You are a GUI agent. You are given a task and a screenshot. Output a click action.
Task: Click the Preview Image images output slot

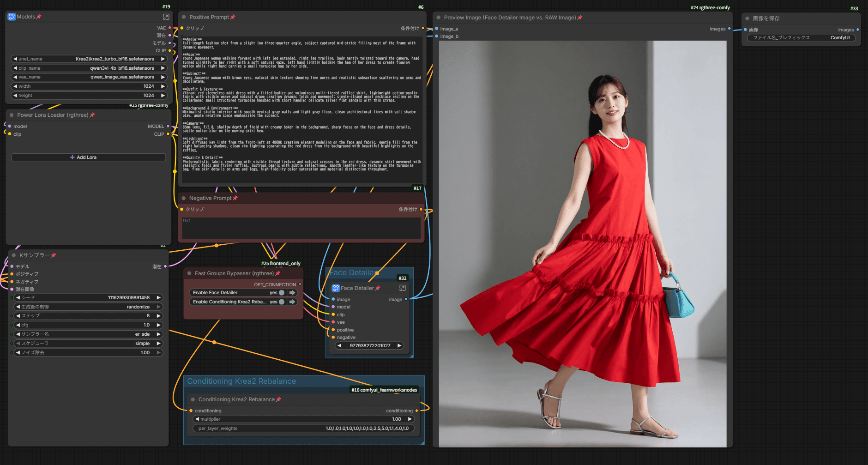[729, 29]
